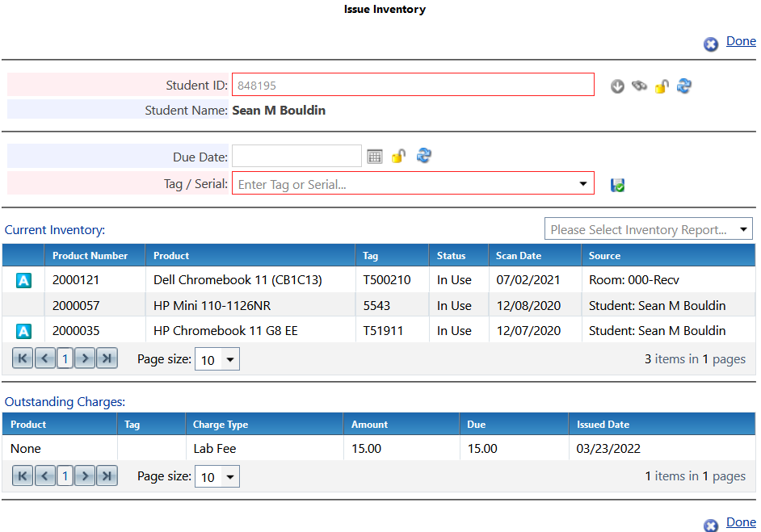761x532 pixels.
Task: Click the Done link at the bottom
Action: tap(741, 522)
